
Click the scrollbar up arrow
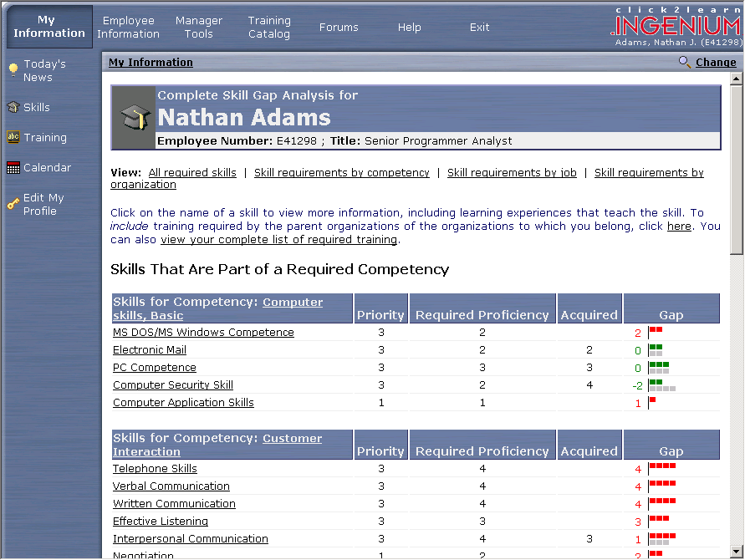pyautogui.click(x=736, y=79)
